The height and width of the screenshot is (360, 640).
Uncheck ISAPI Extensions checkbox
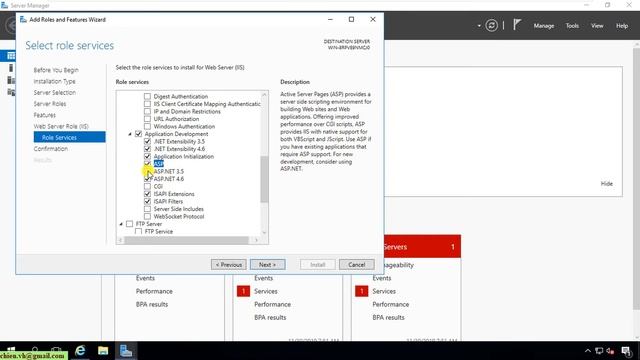point(147,194)
